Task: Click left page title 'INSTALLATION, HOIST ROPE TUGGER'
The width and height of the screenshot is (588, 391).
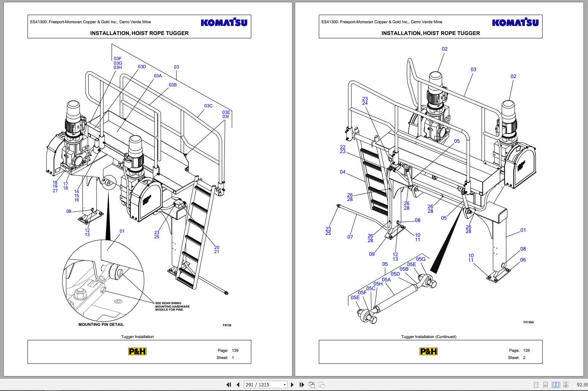Action: point(139,33)
